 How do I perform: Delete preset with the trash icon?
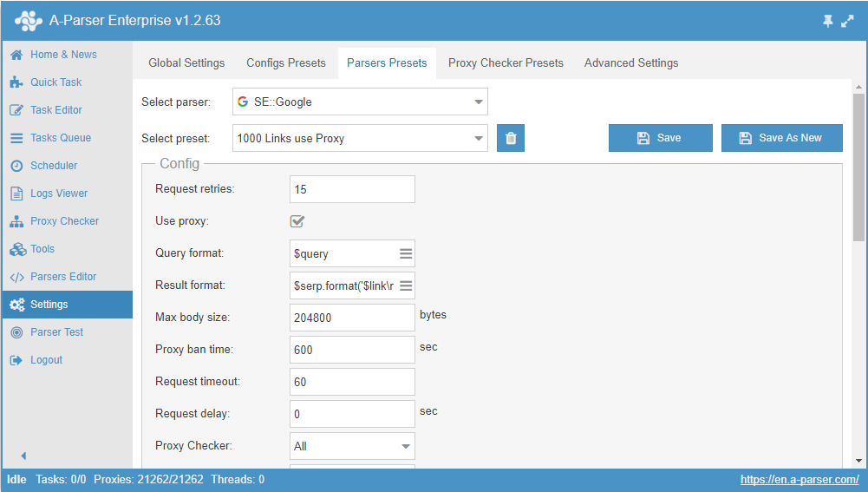511,138
